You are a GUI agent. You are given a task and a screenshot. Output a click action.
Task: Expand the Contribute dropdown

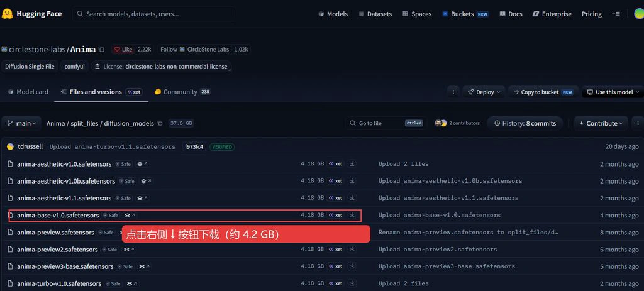coord(601,123)
